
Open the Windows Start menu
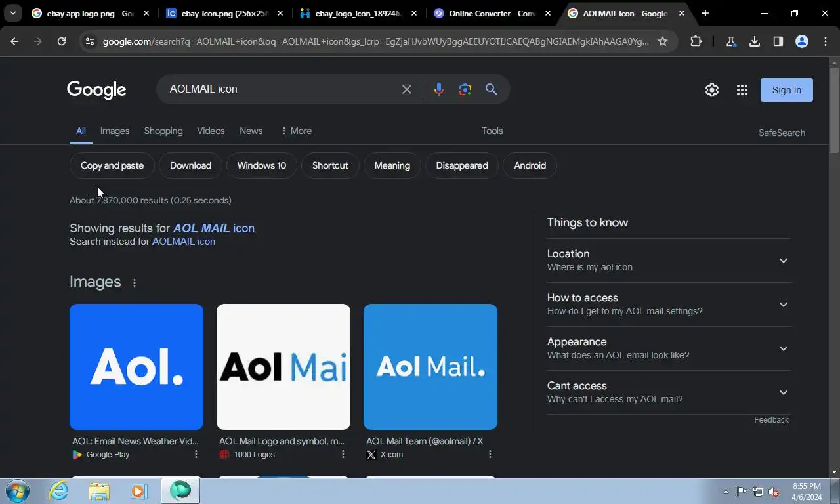[16, 491]
